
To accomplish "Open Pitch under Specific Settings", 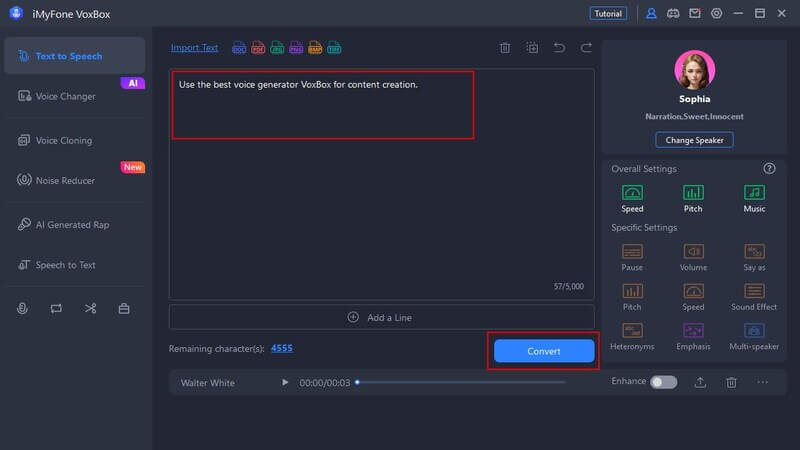I will pyautogui.click(x=632, y=297).
